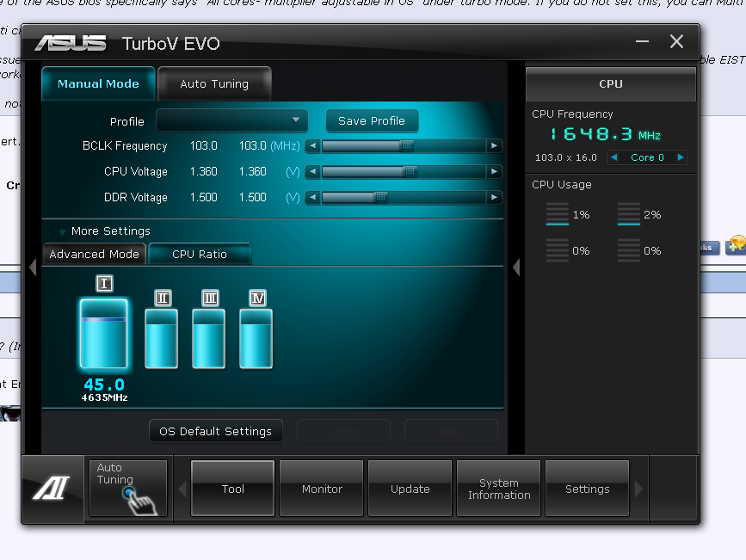Switch to Manual Mode tab
Screen dimensions: 746x560
pos(98,83)
